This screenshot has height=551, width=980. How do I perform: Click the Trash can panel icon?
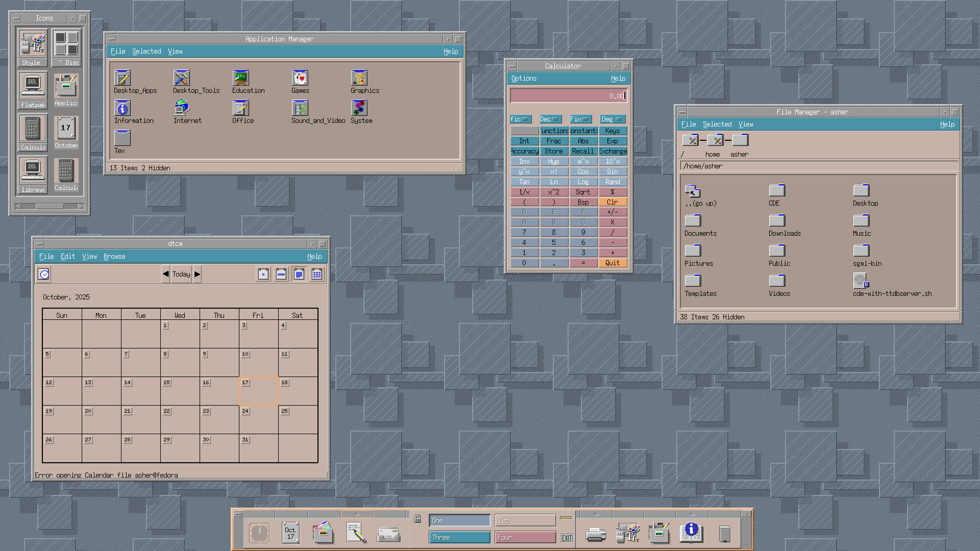point(724,534)
